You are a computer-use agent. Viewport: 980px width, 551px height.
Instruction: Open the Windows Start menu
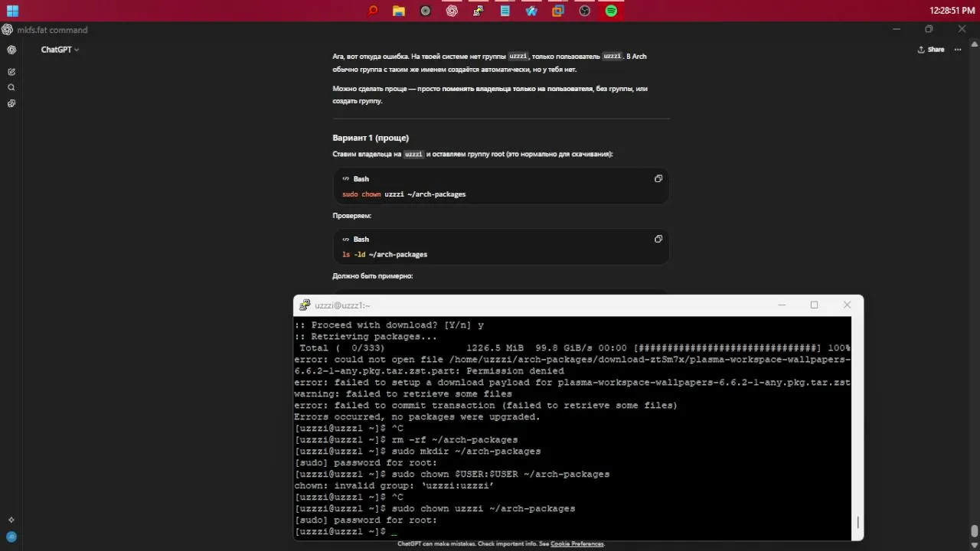pos(12,11)
